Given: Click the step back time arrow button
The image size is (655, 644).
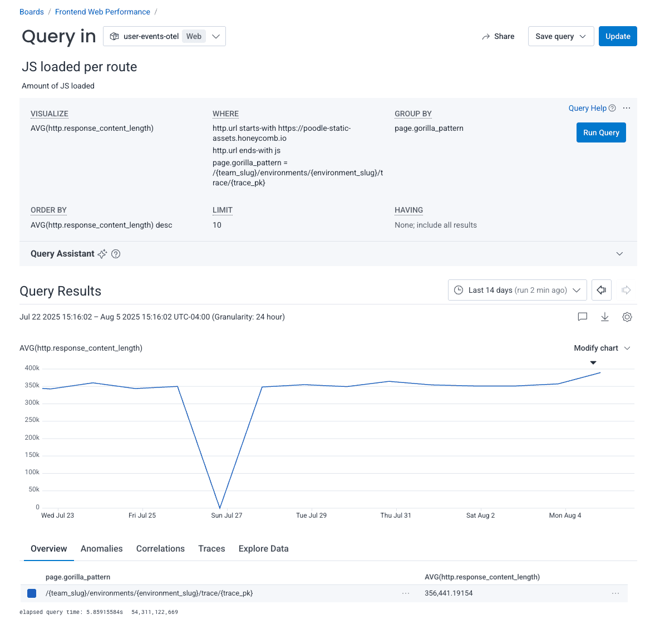Looking at the screenshot, I should tap(601, 290).
